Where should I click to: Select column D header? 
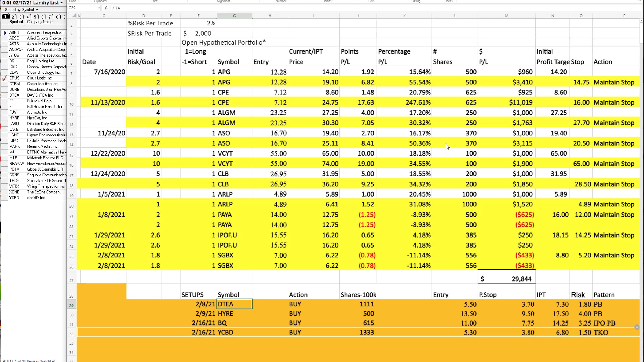[x=144, y=16]
